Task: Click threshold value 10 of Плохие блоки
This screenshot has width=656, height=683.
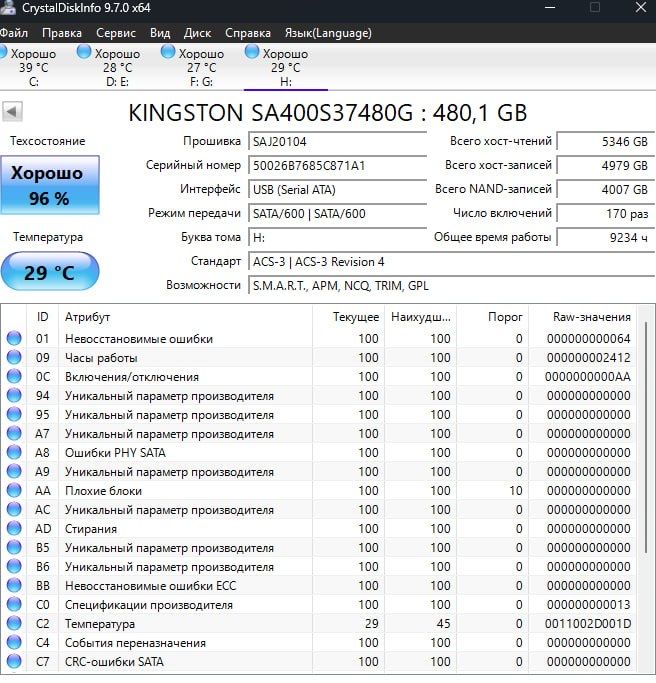Action: (x=516, y=490)
